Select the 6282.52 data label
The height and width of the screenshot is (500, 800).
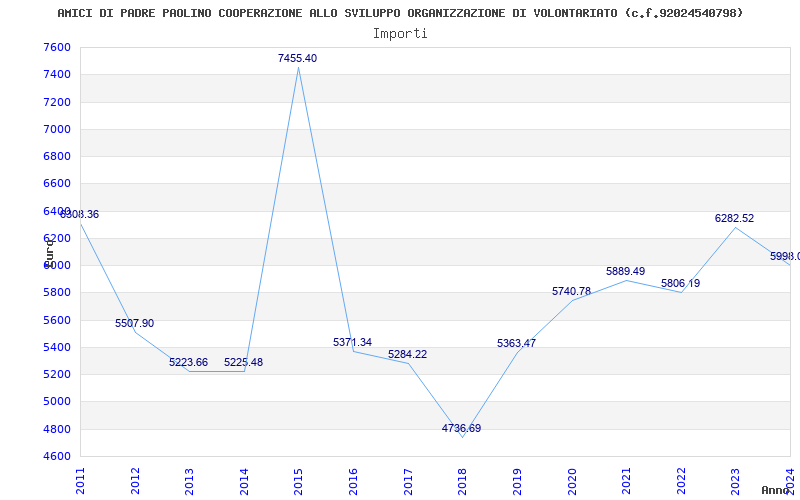click(734, 218)
